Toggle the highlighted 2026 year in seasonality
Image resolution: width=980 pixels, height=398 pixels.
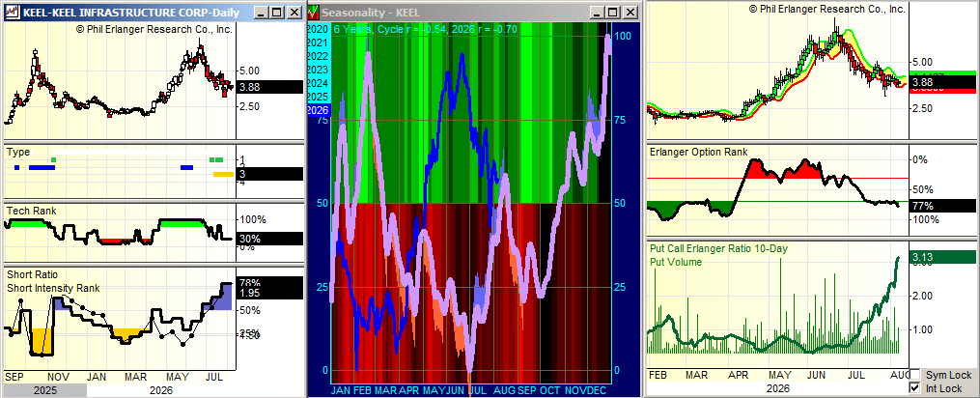tap(319, 110)
